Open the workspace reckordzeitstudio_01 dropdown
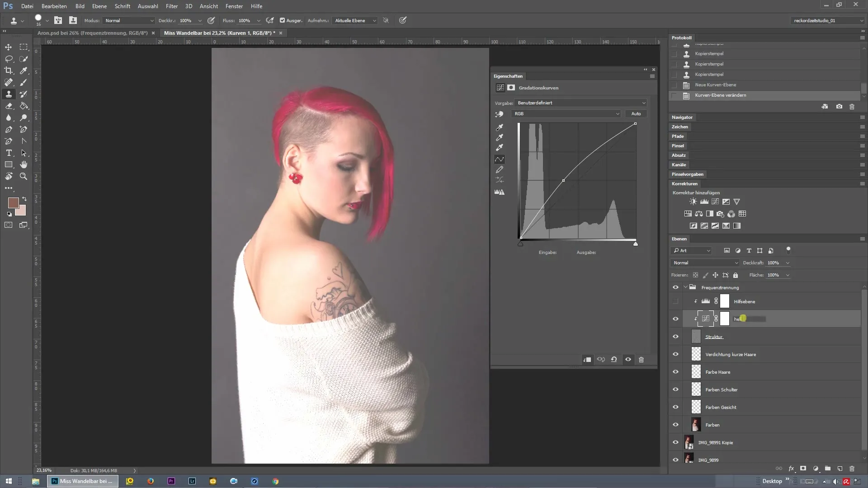This screenshot has height=488, width=868. [x=827, y=21]
